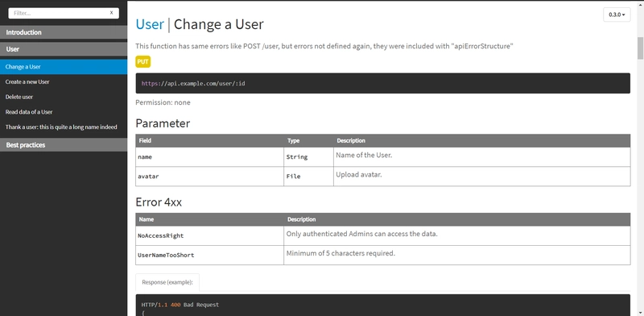Click 'Upload avatar.' description
The image size is (644, 316).
[x=359, y=174]
